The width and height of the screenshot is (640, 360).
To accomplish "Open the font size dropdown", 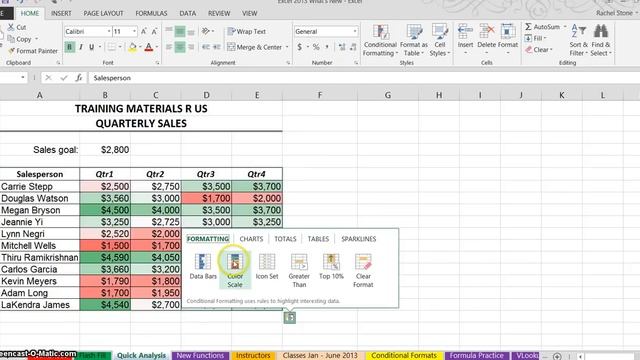I will [x=134, y=31].
